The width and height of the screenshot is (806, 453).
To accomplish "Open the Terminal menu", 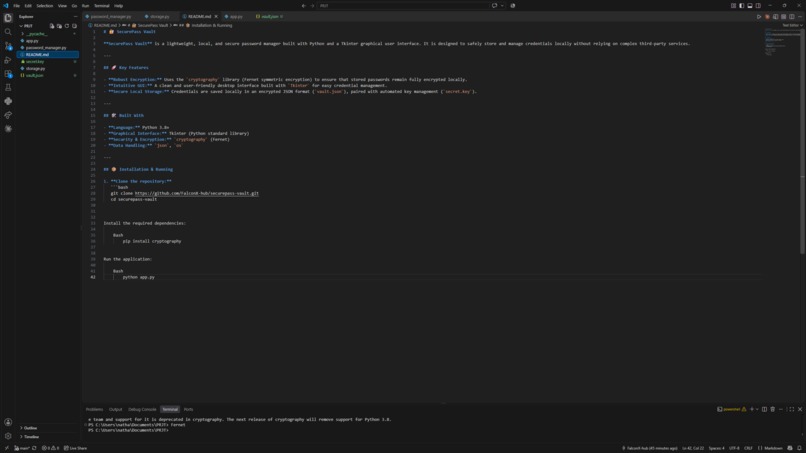I will pyautogui.click(x=102, y=6).
